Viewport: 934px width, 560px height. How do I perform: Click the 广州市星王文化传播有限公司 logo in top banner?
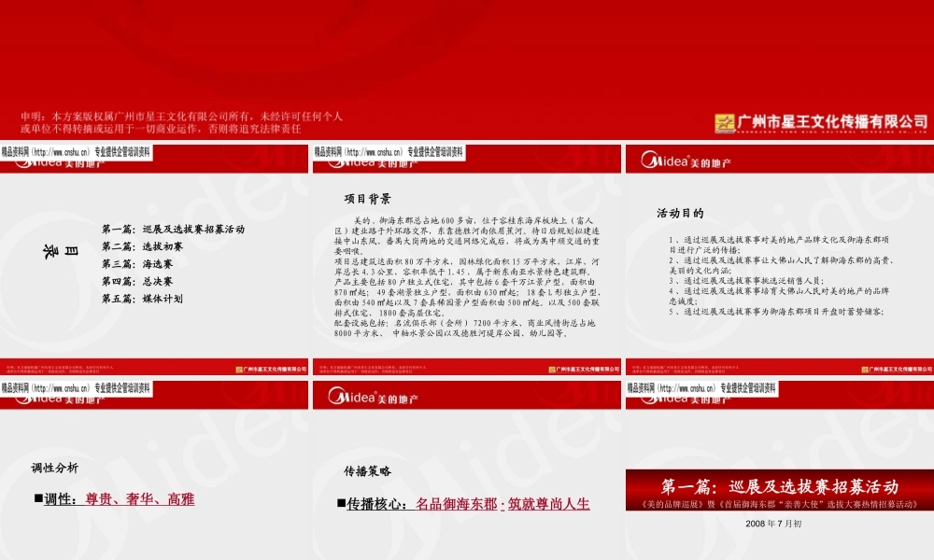[821, 122]
